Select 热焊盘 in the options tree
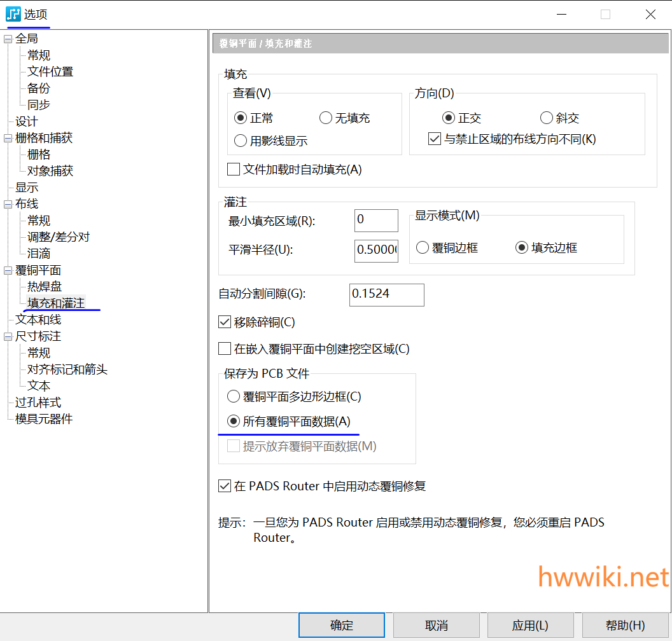The width and height of the screenshot is (672, 641). coord(45,287)
